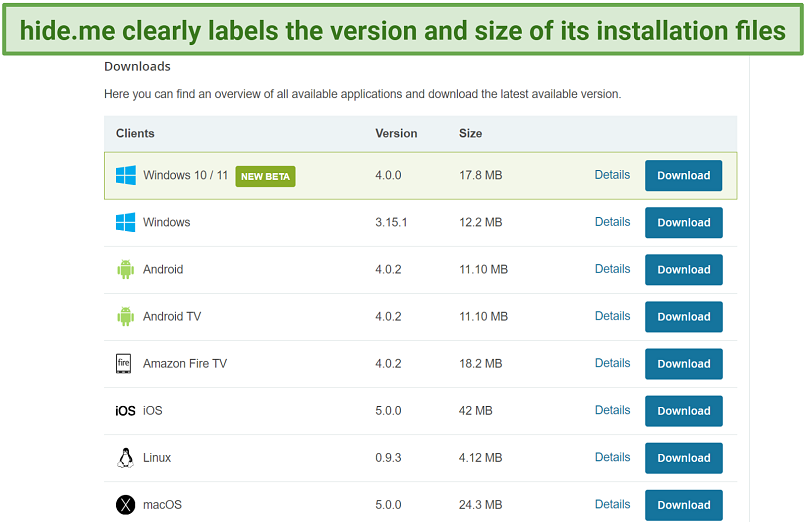Click the Amazon Fire TV icon
The image size is (806, 522).
(x=125, y=364)
